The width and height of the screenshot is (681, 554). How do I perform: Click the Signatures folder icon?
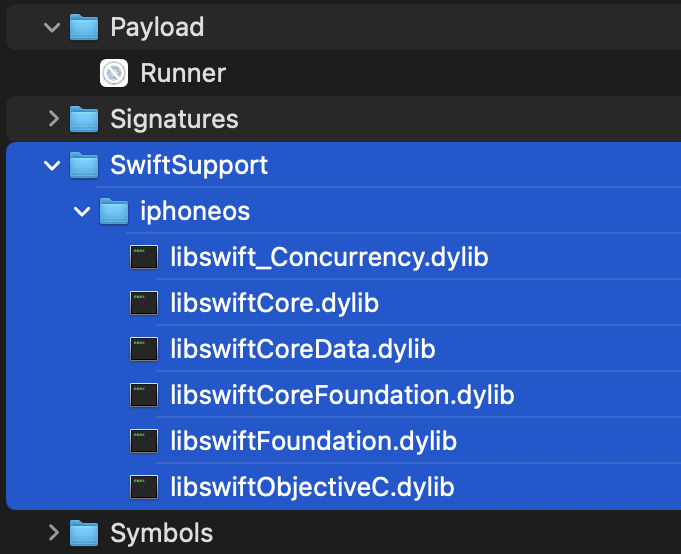(x=84, y=119)
